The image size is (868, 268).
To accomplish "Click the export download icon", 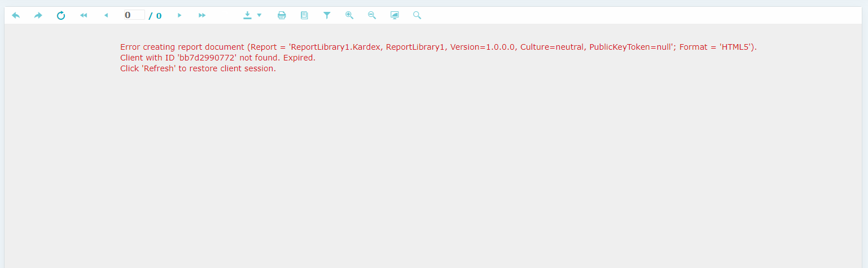I will click(247, 15).
